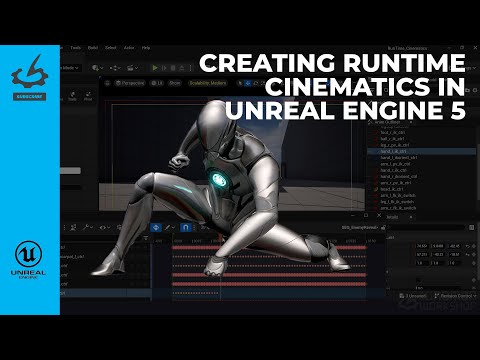Open the Help menu

pyautogui.click(x=146, y=48)
